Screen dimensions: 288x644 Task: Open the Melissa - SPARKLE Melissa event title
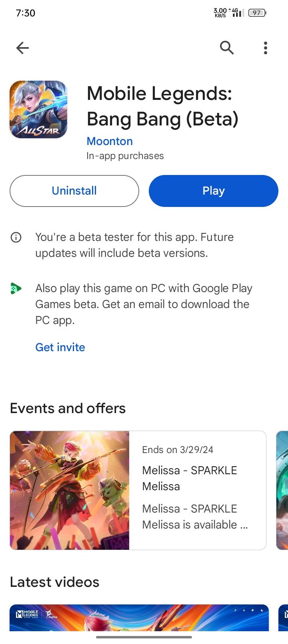tap(190, 478)
